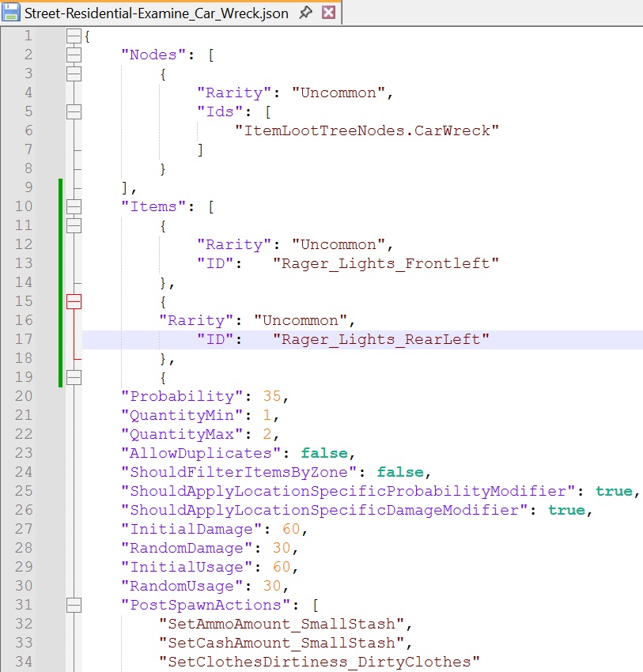Pin the Street-Residential-Examine_Car_Wreck.json tab

(304, 13)
